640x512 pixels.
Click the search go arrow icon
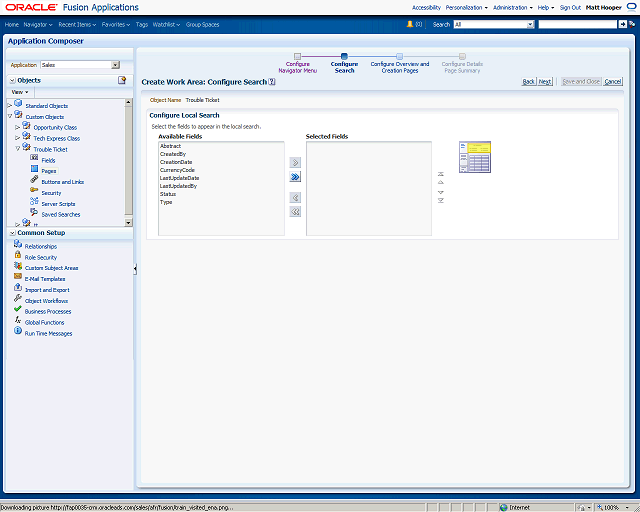622,24
